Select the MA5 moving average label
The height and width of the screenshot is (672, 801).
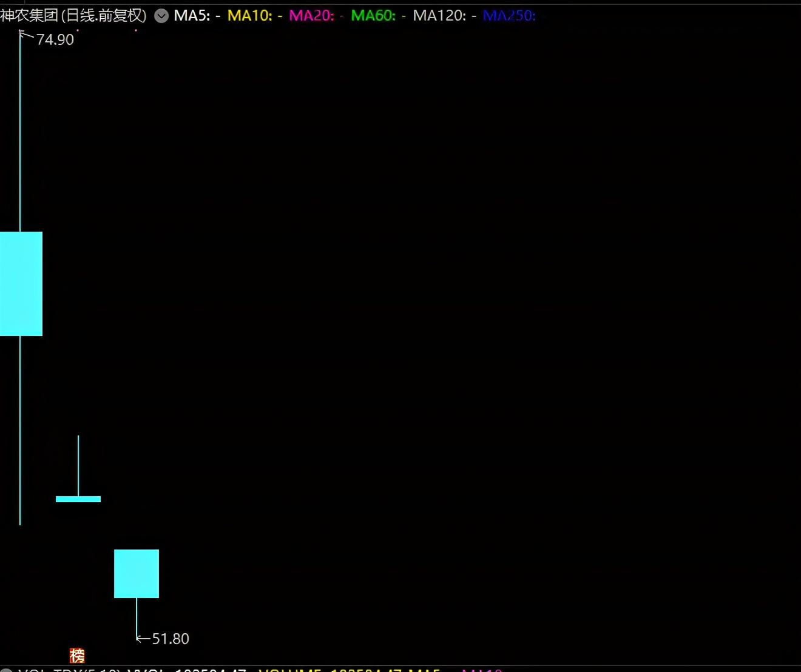pyautogui.click(x=197, y=15)
